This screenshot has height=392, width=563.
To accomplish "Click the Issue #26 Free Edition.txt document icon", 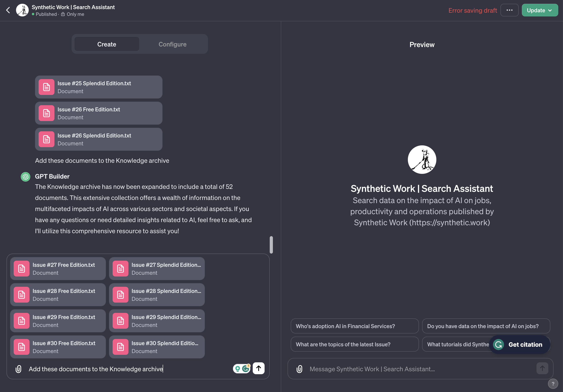I will (46, 113).
